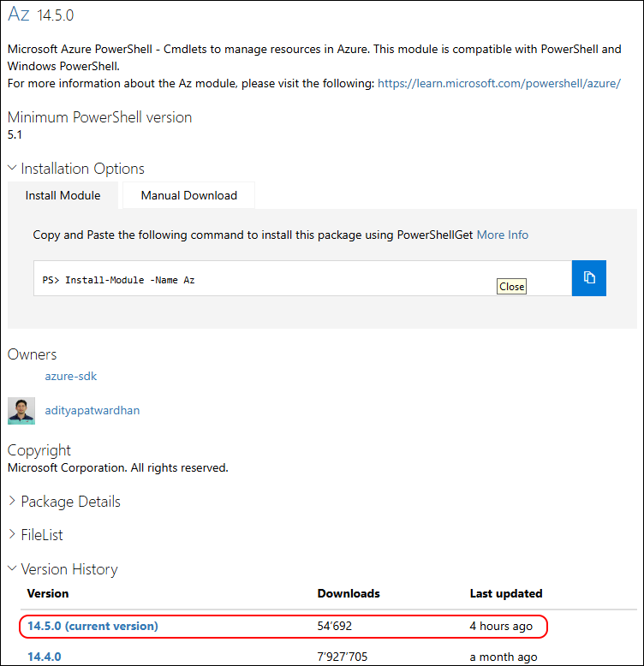The width and height of the screenshot is (644, 666).
Task: Open the adityapatwardhan owner profile link
Action: click(92, 410)
